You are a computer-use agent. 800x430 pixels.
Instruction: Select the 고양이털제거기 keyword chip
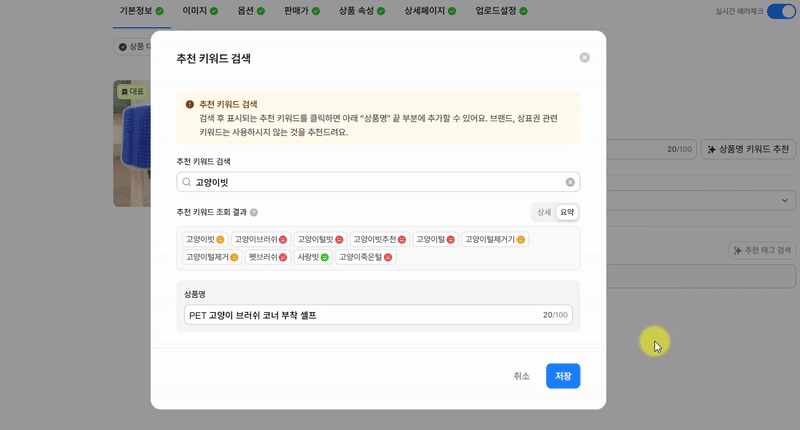[x=495, y=239]
